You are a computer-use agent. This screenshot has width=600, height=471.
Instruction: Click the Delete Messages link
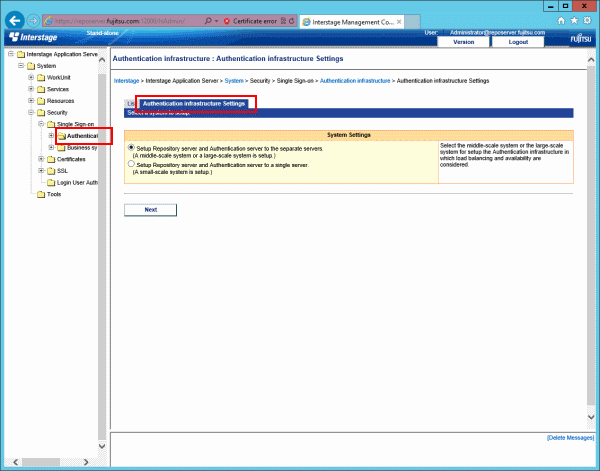tap(571, 438)
